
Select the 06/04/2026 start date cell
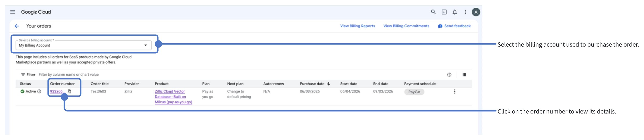pos(350,91)
